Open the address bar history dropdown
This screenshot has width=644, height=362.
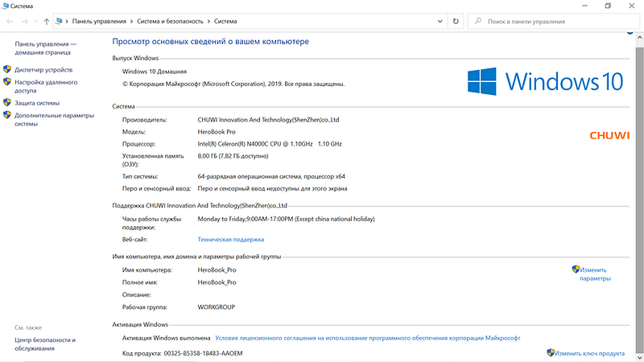pyautogui.click(x=440, y=22)
